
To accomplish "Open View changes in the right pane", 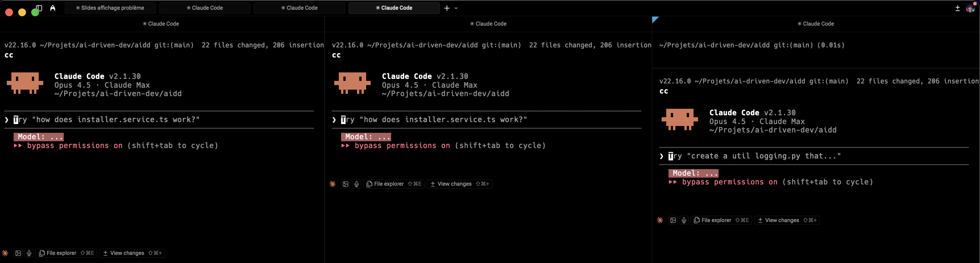I will click(788, 220).
